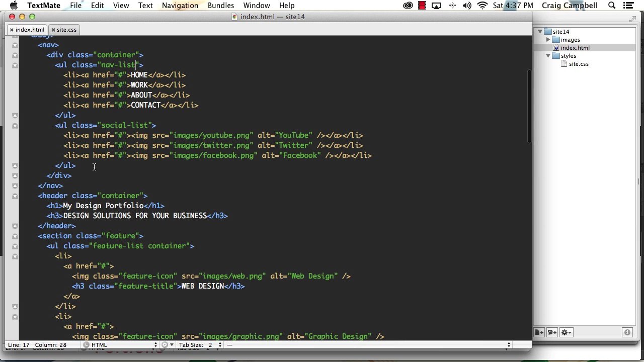Viewport: 644px width, 362px height.
Task: Click the red filmstrip menu bar icon
Action: click(422, 6)
